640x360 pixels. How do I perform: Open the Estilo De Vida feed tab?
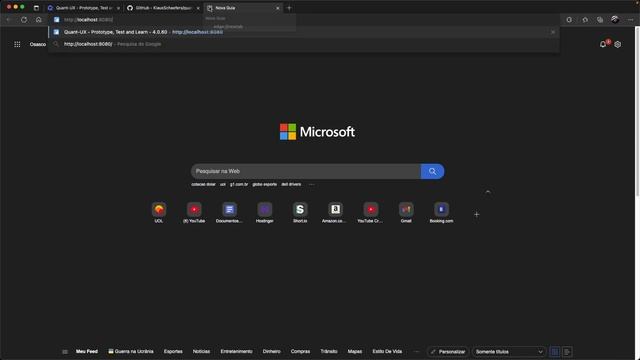[387, 351]
